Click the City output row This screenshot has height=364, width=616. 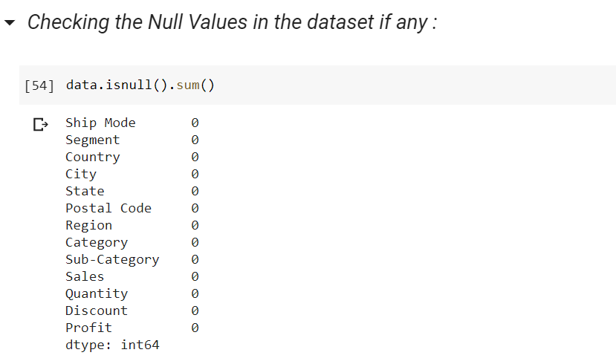(132, 175)
